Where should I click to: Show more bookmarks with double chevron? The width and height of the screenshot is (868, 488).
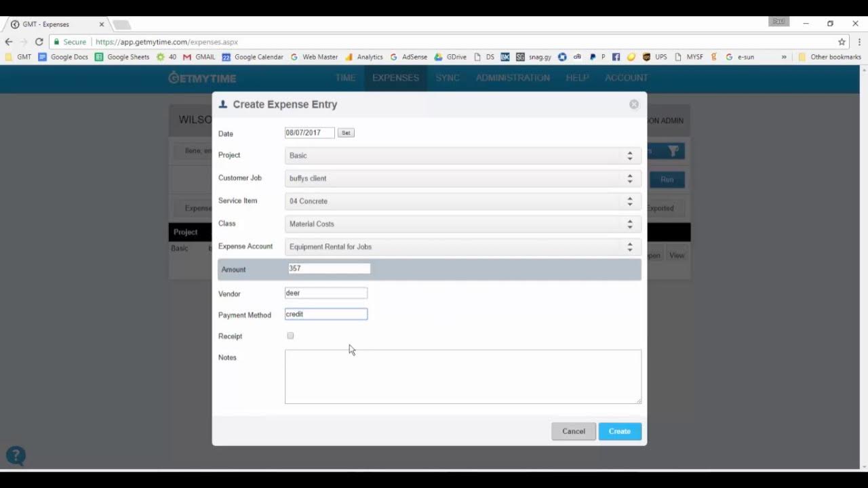click(784, 57)
